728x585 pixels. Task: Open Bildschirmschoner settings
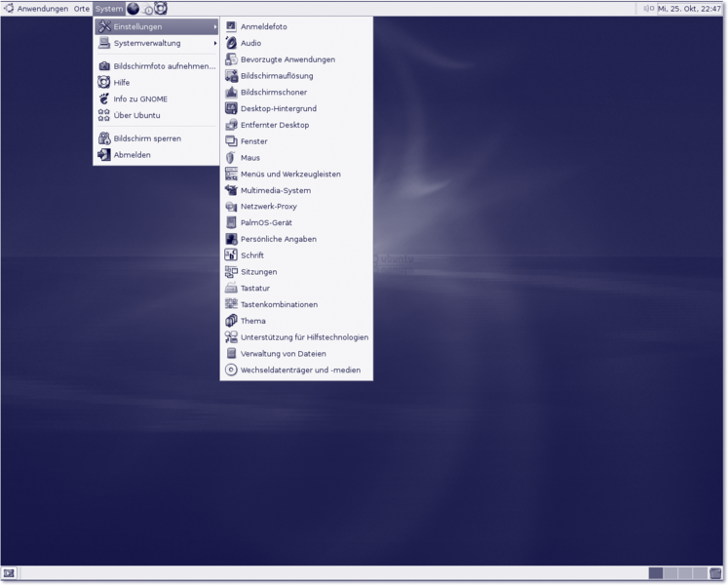coord(273,93)
